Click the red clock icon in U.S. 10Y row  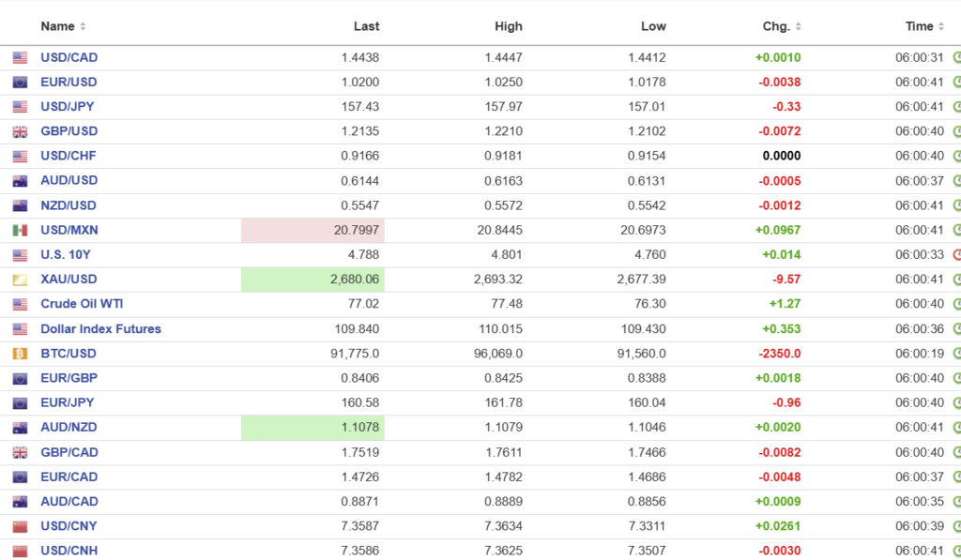pyautogui.click(x=956, y=254)
